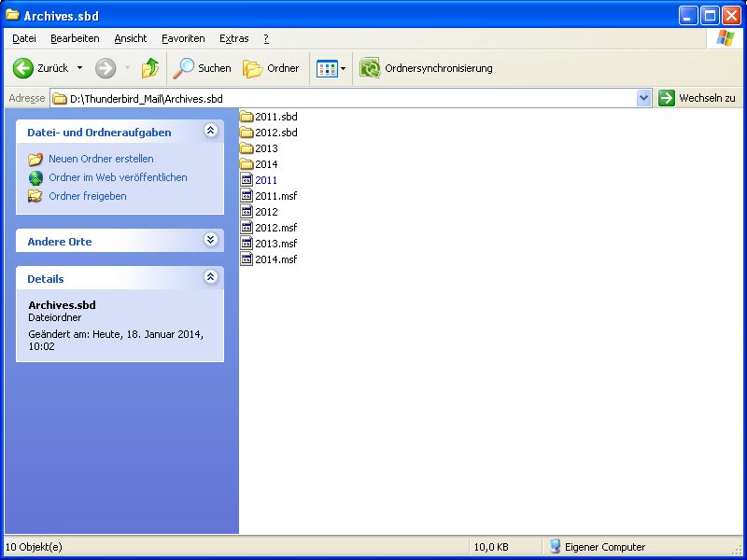Image resolution: width=747 pixels, height=560 pixels.
Task: Open the Bearbeiten menu
Action: [75, 38]
